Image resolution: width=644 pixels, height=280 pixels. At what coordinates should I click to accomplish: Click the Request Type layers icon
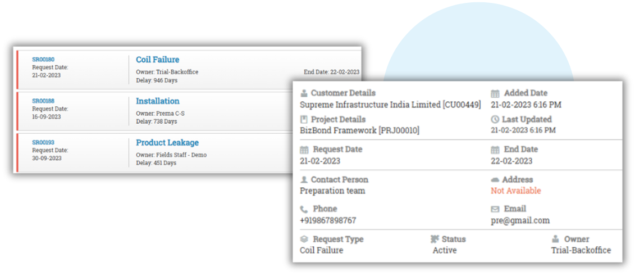point(304,239)
